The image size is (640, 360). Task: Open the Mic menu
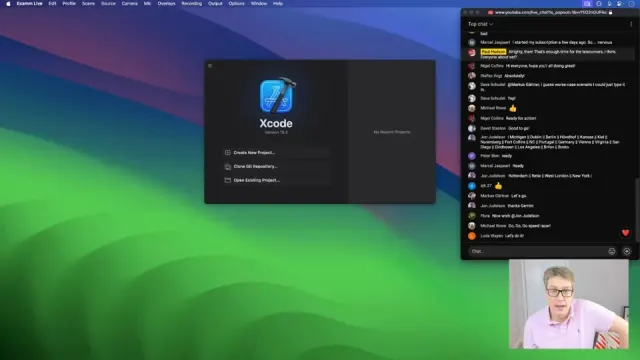(x=147, y=4)
